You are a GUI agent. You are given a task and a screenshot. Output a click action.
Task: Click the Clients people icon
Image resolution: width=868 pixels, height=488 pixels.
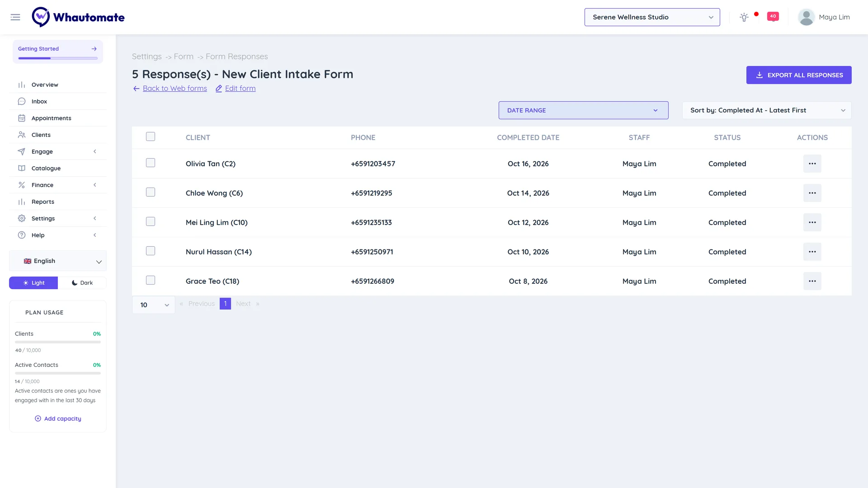22,135
